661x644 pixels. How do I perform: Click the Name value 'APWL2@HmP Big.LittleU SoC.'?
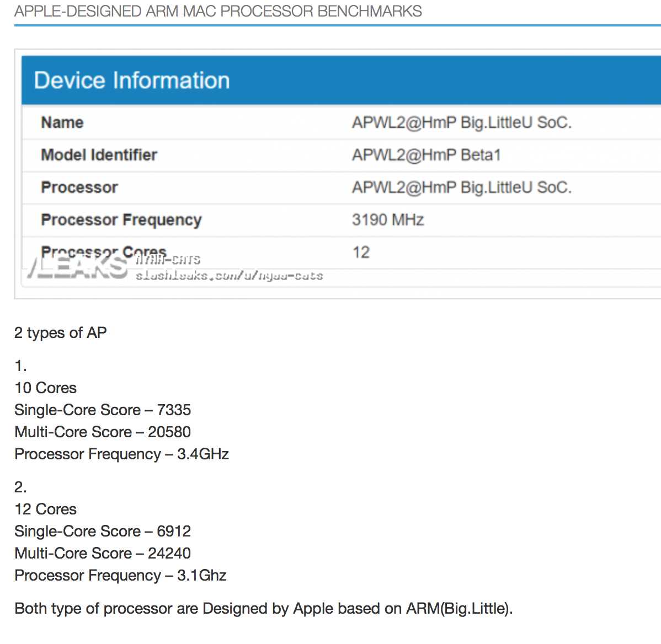click(462, 122)
